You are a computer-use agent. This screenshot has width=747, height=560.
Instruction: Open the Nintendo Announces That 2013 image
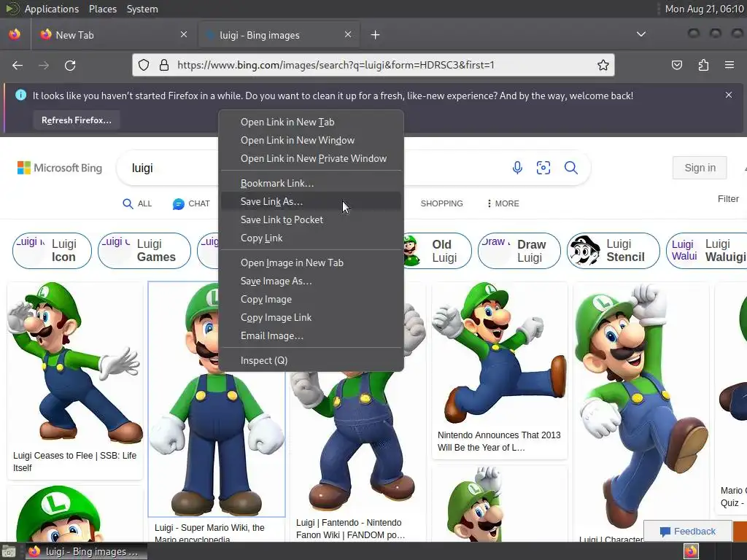point(499,354)
